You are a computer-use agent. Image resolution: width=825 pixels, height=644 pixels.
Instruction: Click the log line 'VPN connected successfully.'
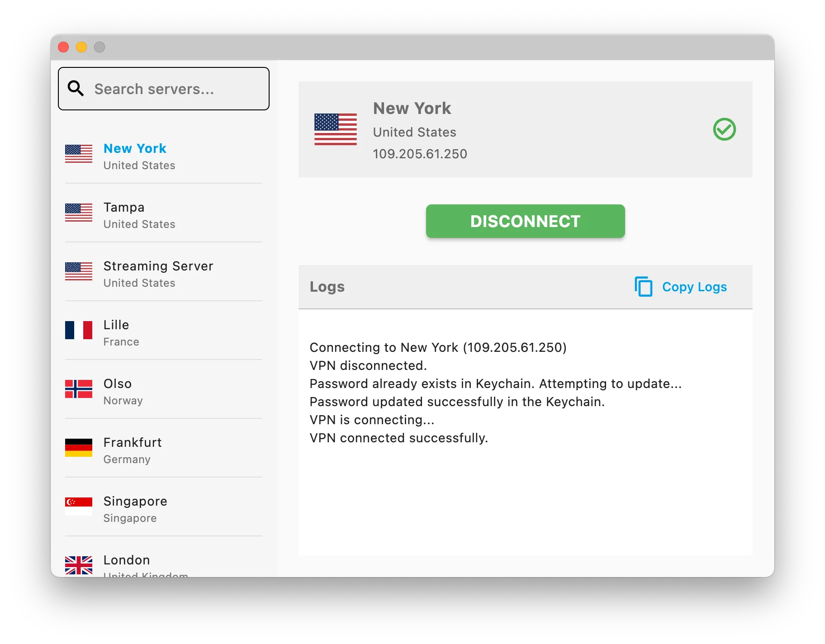click(x=399, y=438)
